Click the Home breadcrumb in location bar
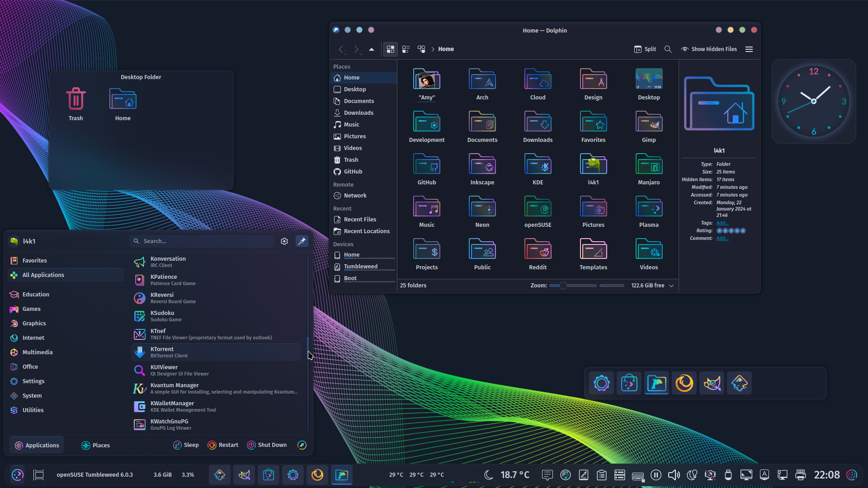The height and width of the screenshot is (488, 868). (446, 49)
